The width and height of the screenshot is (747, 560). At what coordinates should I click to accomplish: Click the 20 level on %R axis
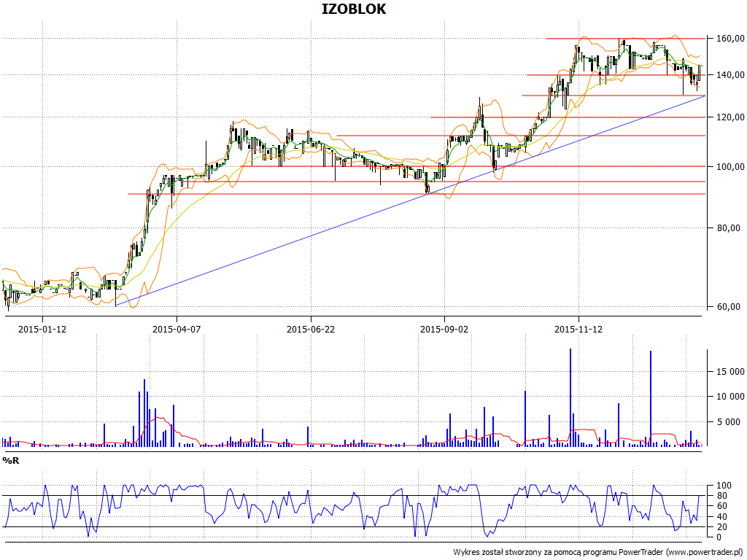(722, 526)
